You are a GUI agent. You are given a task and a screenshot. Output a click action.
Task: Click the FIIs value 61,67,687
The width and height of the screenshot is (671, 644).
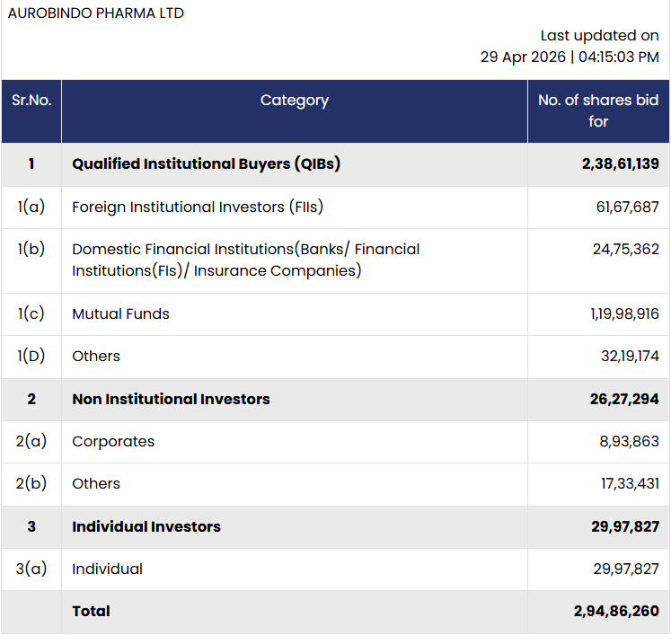pos(627,207)
